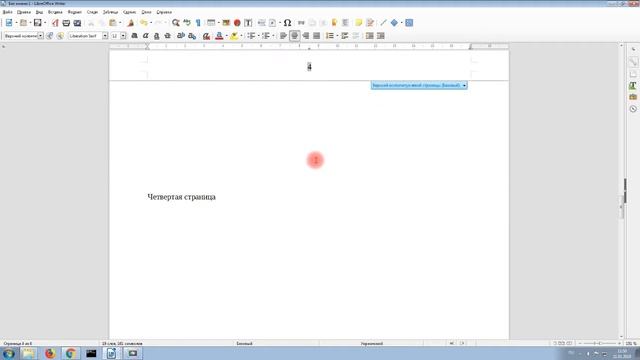This screenshot has width=640, height=360.
Task: Open Print Preview from toolbar
Action: (77, 23)
